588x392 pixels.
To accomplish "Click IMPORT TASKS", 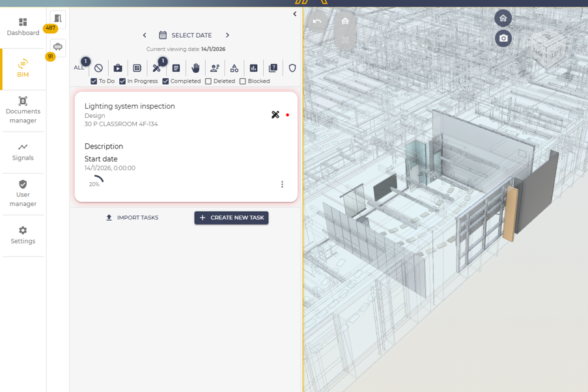I will click(133, 217).
